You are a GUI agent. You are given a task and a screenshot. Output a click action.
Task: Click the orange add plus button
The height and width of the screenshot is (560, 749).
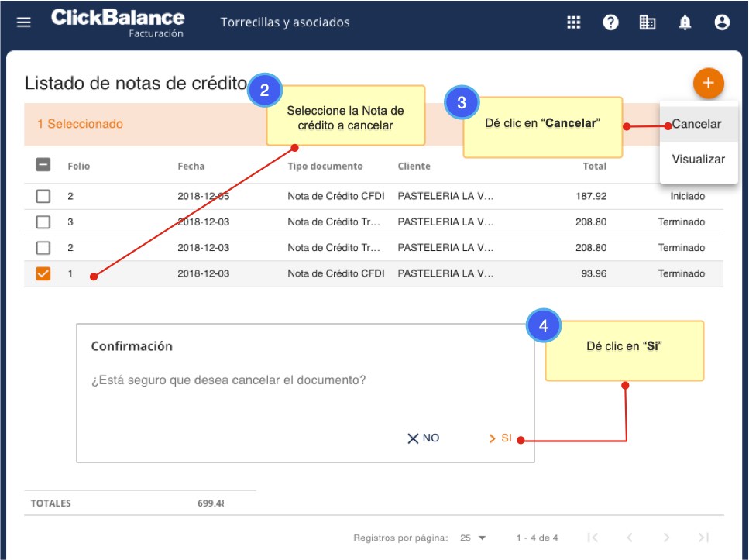coord(708,83)
